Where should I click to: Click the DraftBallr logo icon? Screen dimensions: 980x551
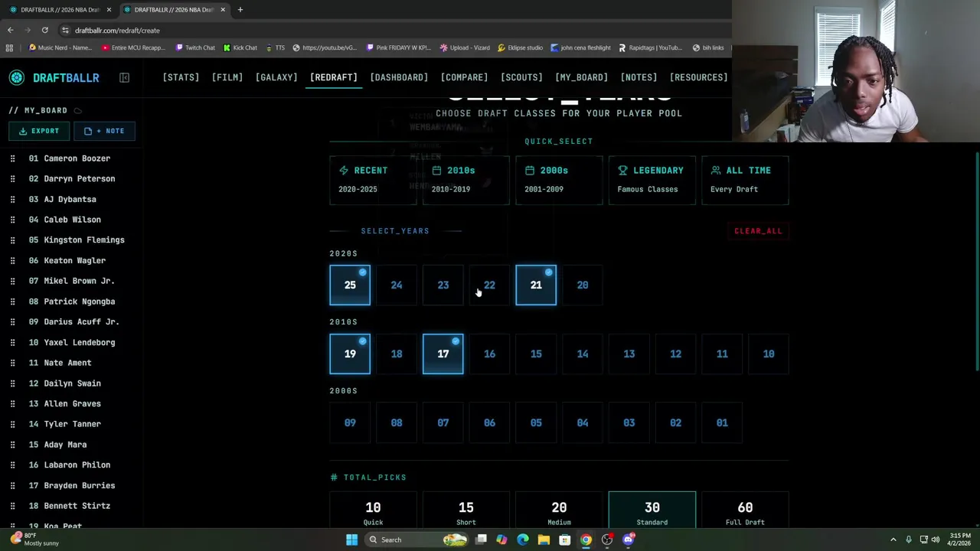pyautogui.click(x=17, y=77)
